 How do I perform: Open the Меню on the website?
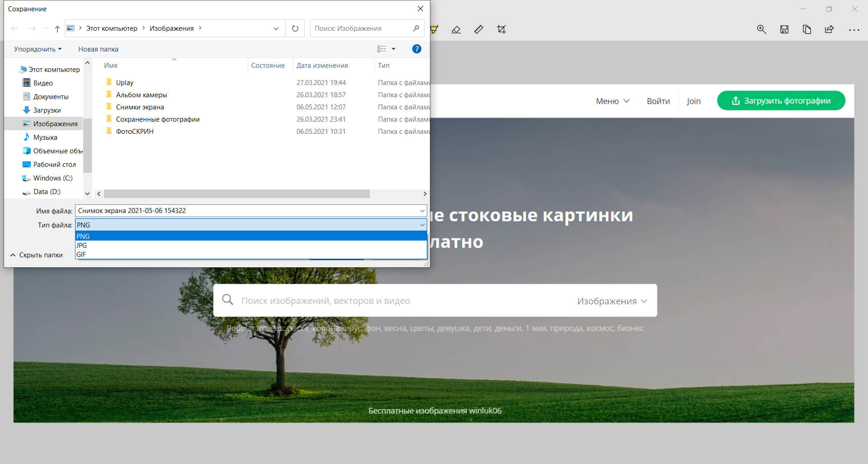[x=612, y=101]
